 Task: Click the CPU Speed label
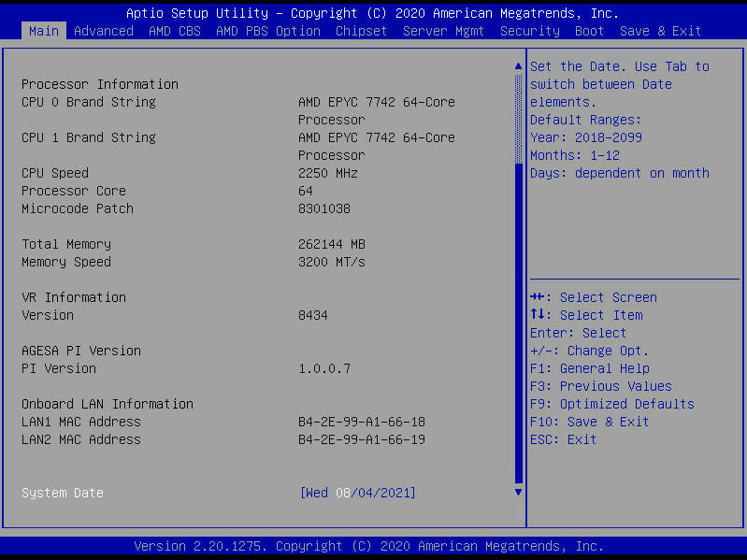55,173
